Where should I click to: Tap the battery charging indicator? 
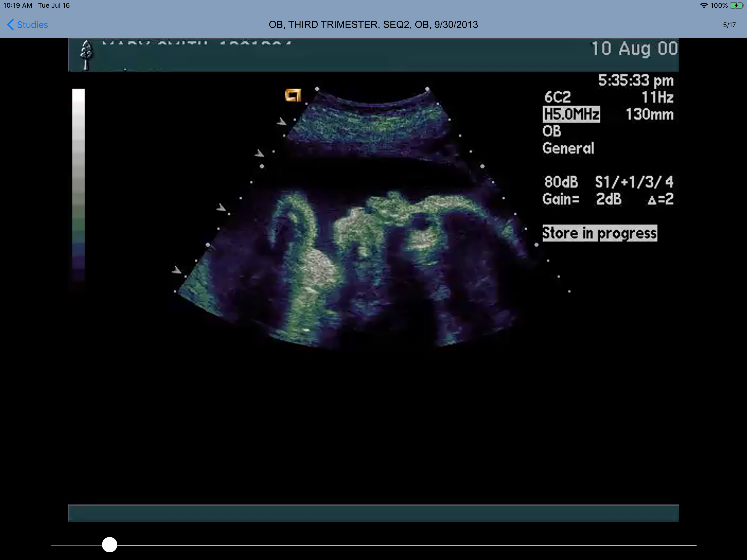point(737,5)
